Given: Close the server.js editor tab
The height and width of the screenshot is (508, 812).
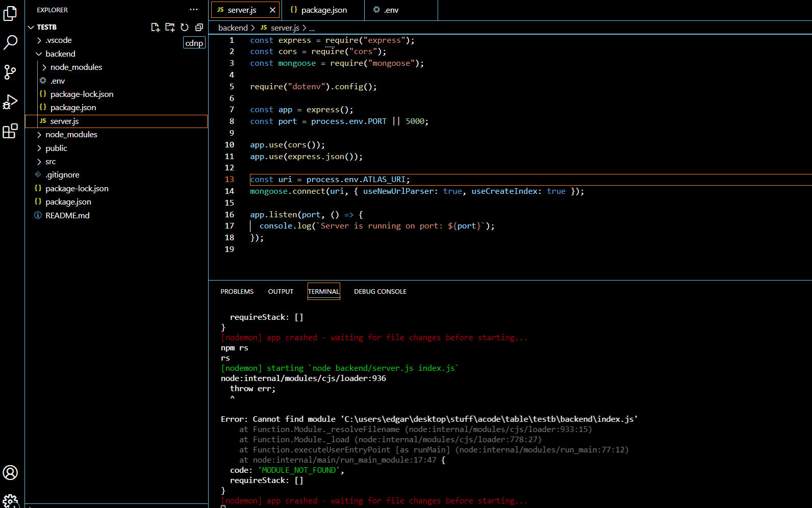Looking at the screenshot, I should pos(273,10).
